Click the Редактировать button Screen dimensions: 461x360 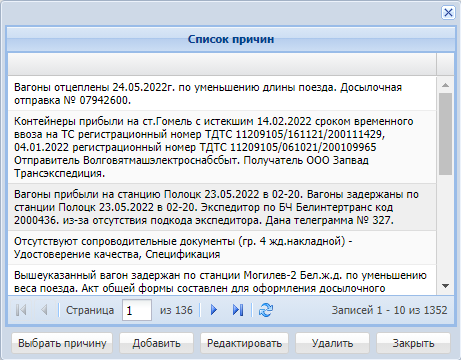pyautogui.click(x=244, y=343)
